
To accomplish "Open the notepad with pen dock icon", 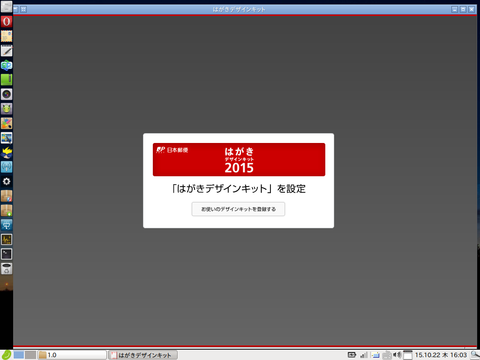I will pos(7,51).
